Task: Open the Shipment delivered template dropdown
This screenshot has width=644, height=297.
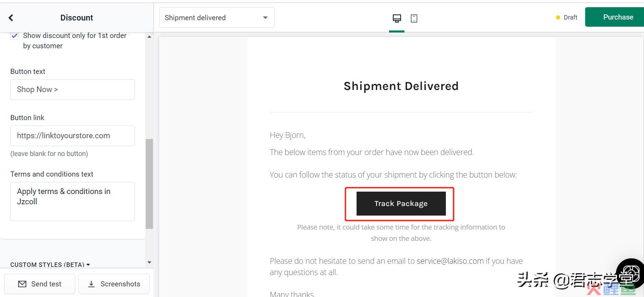Action: (x=217, y=17)
